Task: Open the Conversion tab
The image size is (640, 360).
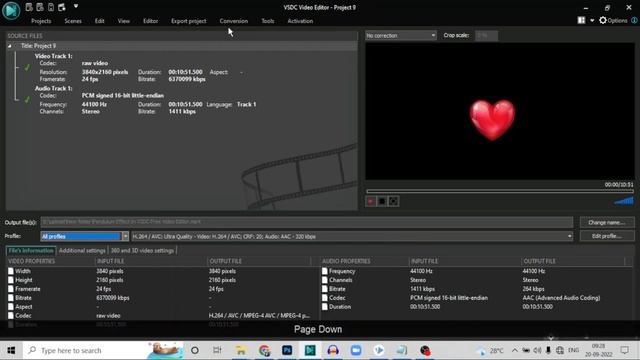Action: (x=233, y=21)
